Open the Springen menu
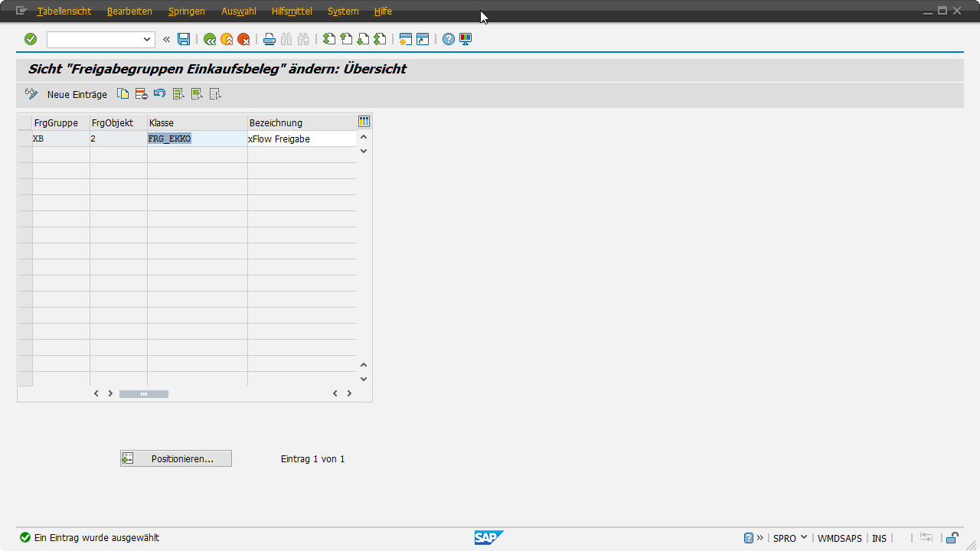 pyautogui.click(x=186, y=11)
